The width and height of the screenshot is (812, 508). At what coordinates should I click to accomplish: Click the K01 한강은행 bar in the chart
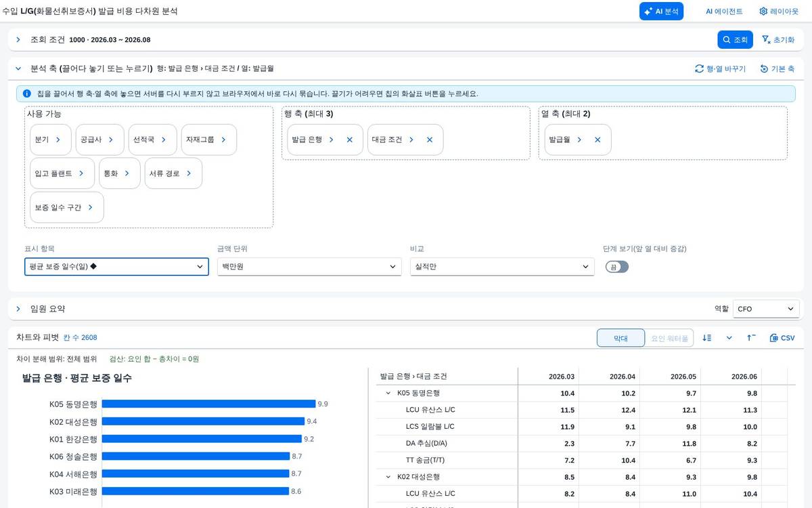(201, 439)
